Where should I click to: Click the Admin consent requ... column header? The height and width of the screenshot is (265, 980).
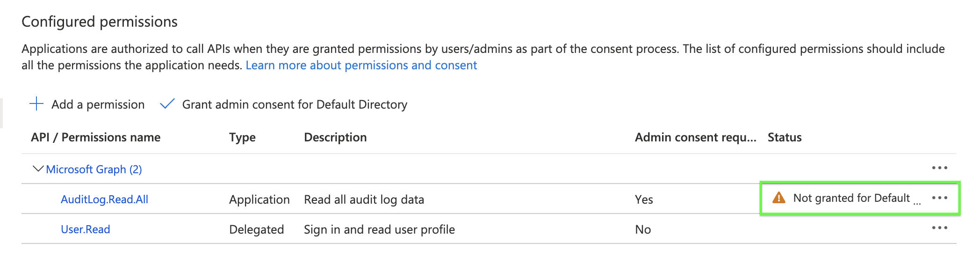[695, 137]
